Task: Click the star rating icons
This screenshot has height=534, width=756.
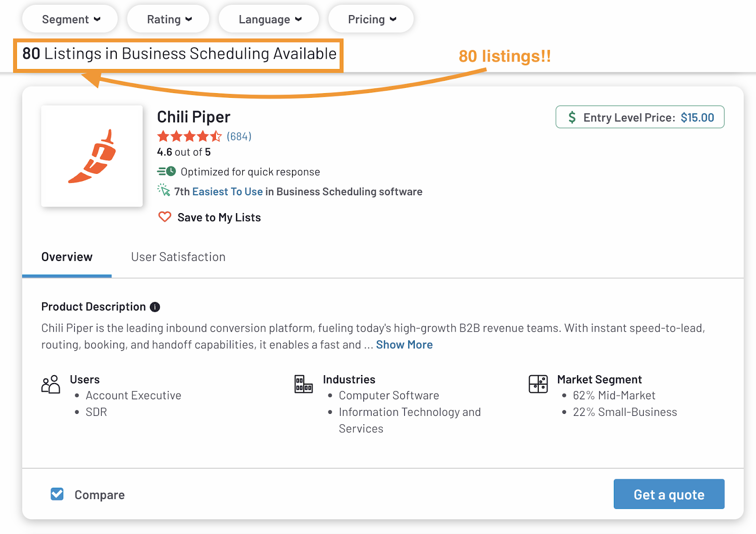Action: coord(189,137)
